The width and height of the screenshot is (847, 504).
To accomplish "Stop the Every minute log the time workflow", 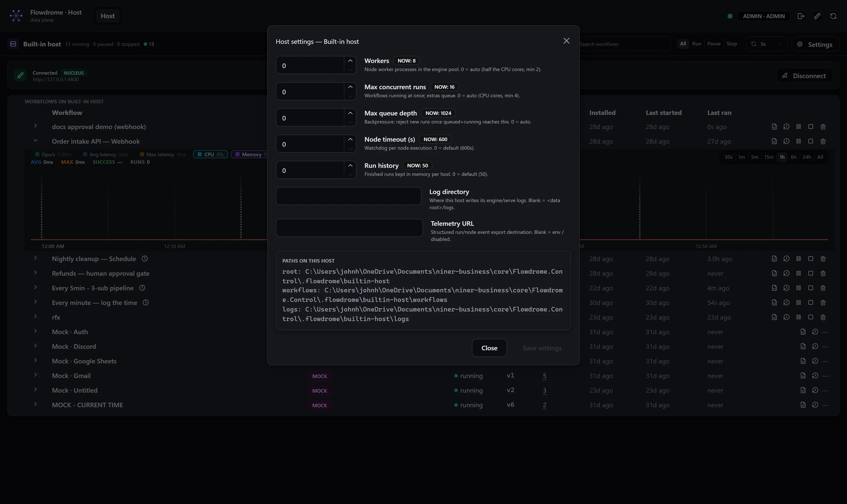I will 811,303.
